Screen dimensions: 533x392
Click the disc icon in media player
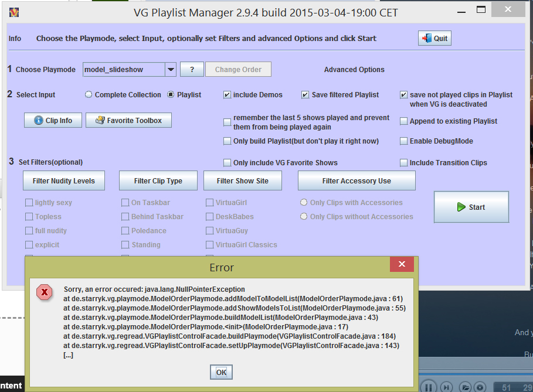(480, 387)
